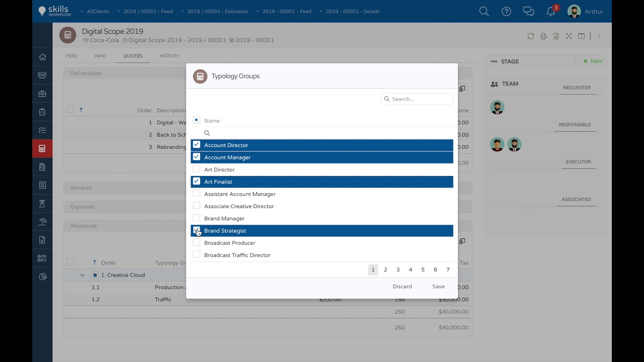The width and height of the screenshot is (644, 362).
Task: Open notifications bell with 3 badge
Action: click(552, 11)
